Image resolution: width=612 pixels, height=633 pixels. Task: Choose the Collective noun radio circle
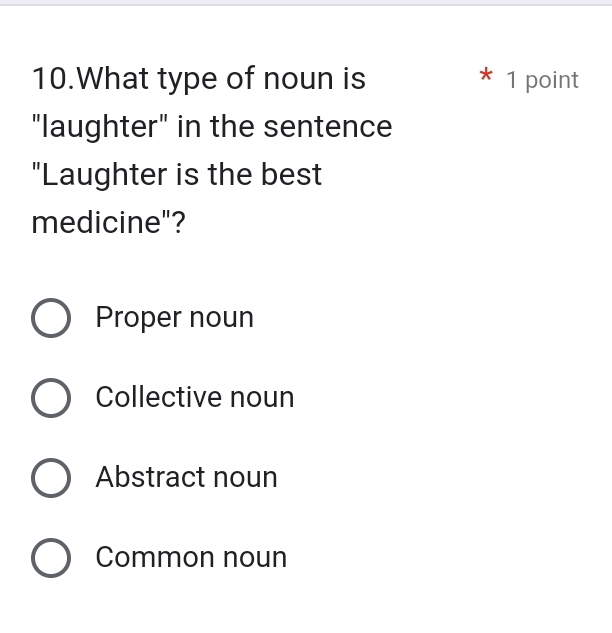pyautogui.click(x=51, y=398)
